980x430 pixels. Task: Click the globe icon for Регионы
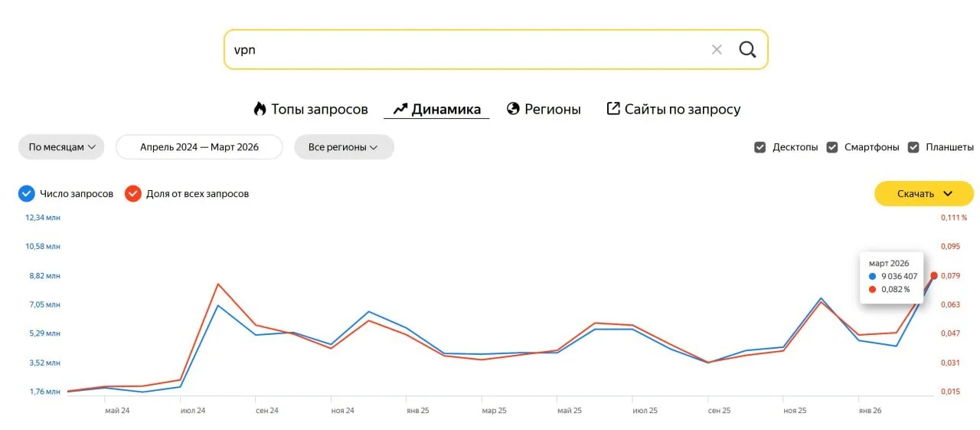coord(513,109)
